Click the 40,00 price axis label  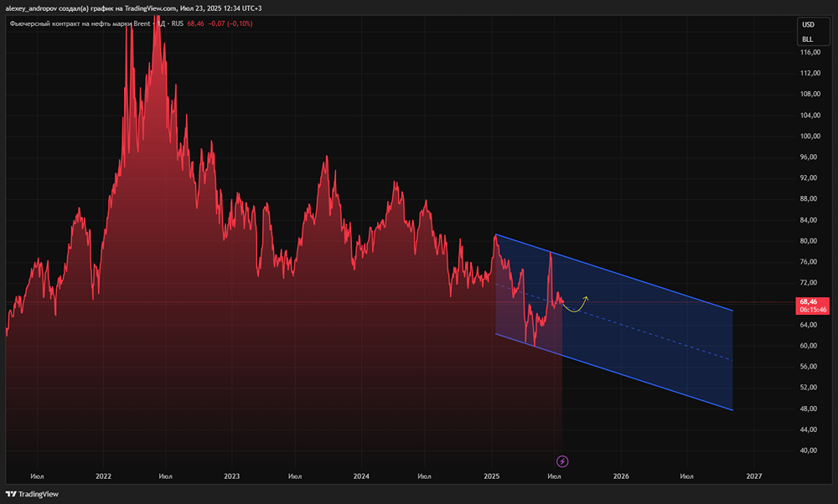coord(809,450)
